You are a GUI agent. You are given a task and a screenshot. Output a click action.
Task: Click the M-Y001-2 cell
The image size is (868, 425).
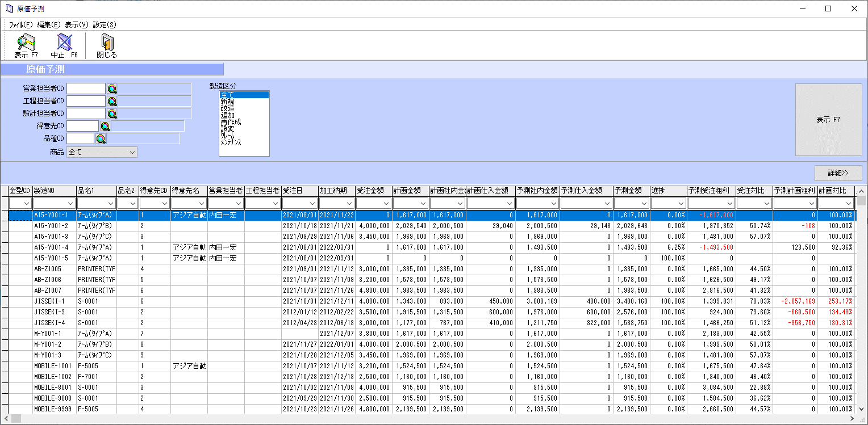click(x=55, y=344)
